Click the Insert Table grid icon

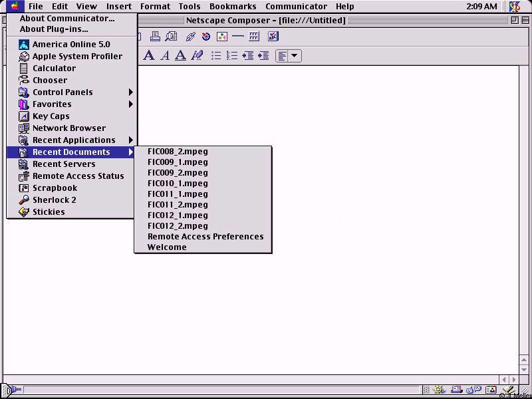(x=254, y=37)
